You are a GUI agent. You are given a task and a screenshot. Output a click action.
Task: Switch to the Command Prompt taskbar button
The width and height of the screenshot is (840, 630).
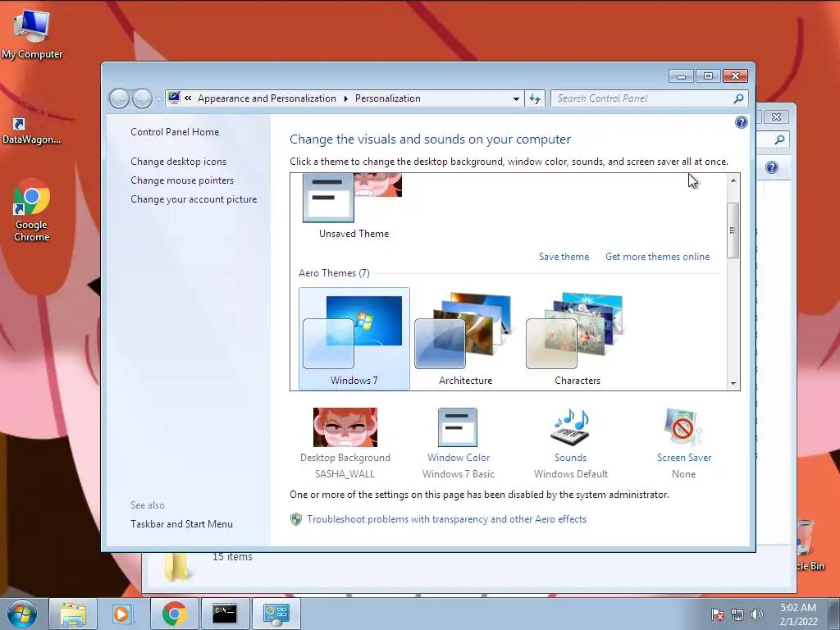[x=225, y=614]
